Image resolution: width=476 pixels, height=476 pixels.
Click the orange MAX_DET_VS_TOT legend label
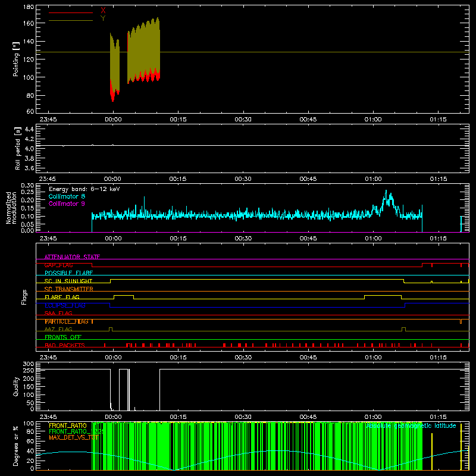pyautogui.click(x=73, y=437)
